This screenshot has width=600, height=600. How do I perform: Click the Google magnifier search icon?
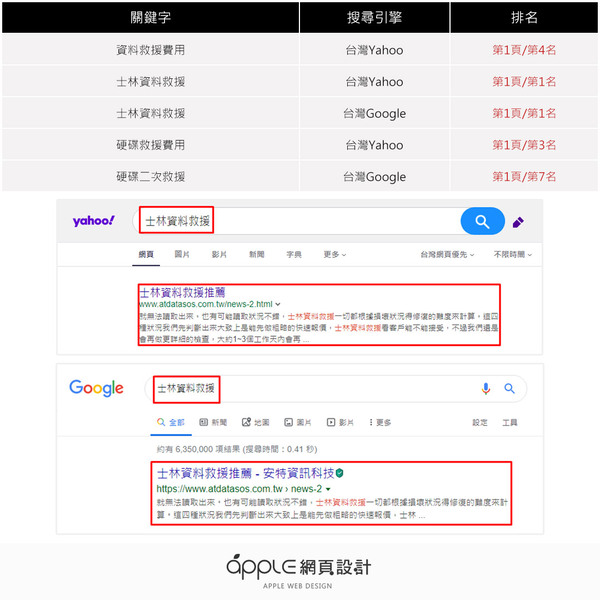coord(509,389)
